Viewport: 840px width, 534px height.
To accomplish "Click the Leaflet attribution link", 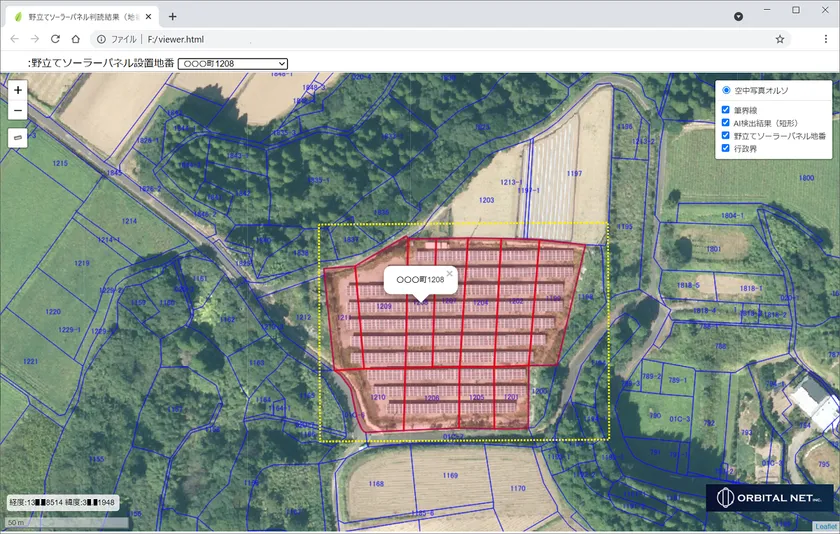I will pyautogui.click(x=826, y=527).
